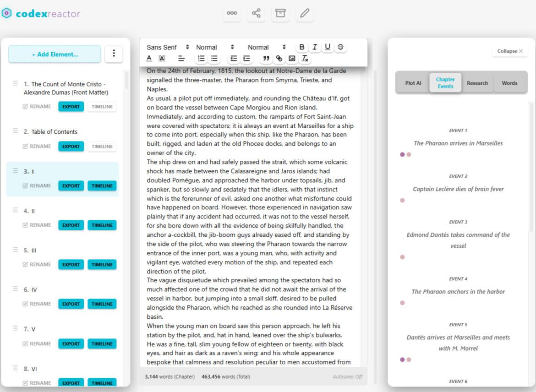This screenshot has height=392, width=536.
Task: Insert a hyperlink
Action: pos(279,59)
